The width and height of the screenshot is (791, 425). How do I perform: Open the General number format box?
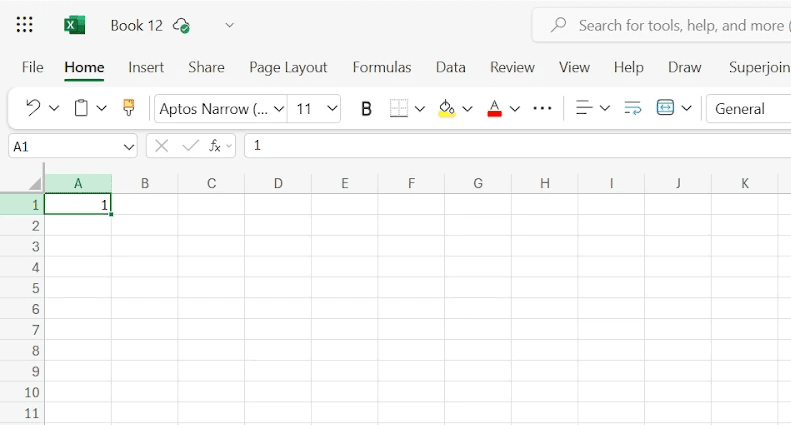pyautogui.click(x=748, y=109)
